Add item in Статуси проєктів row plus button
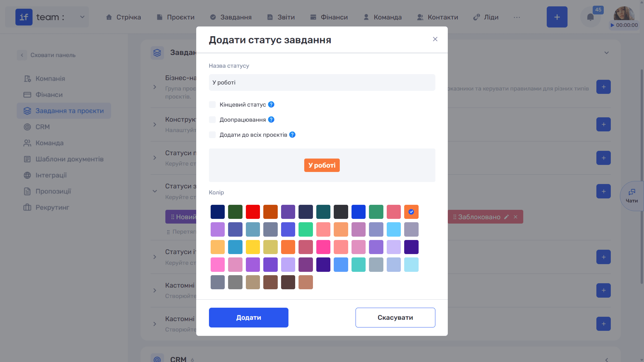644x362 pixels. click(603, 158)
